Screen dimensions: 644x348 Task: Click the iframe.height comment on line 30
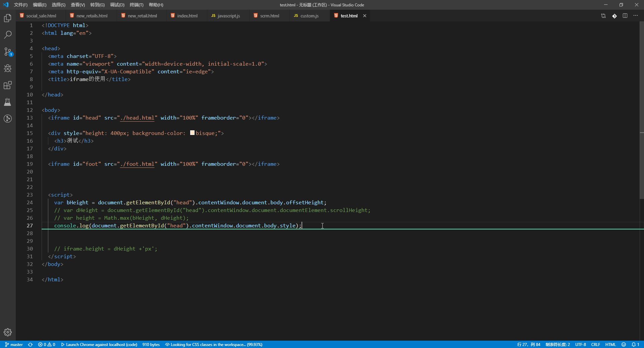pos(106,249)
